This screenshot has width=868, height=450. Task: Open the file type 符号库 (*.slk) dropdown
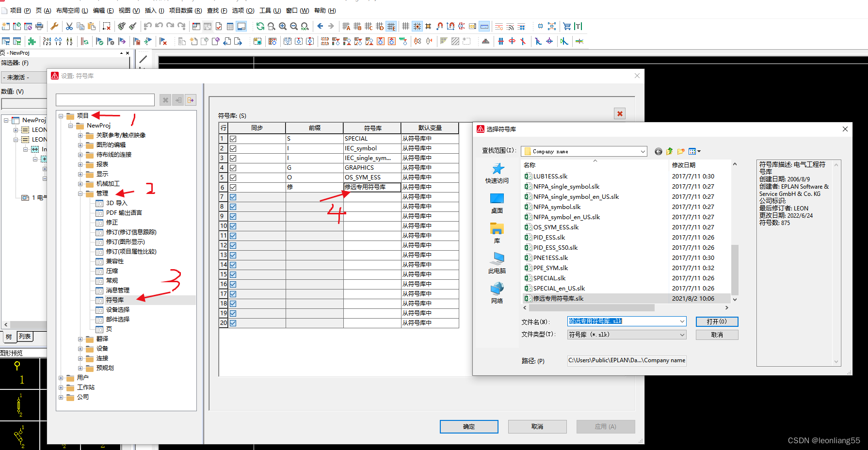coord(682,335)
